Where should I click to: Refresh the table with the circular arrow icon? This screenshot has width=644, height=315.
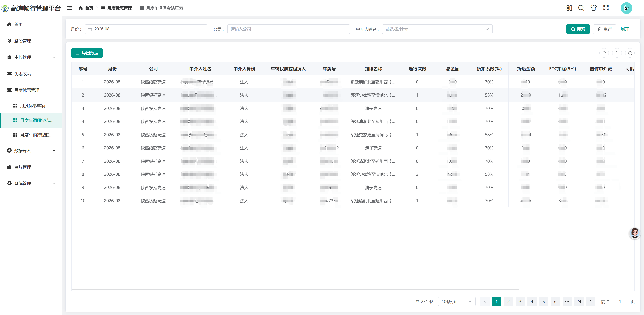(604, 53)
